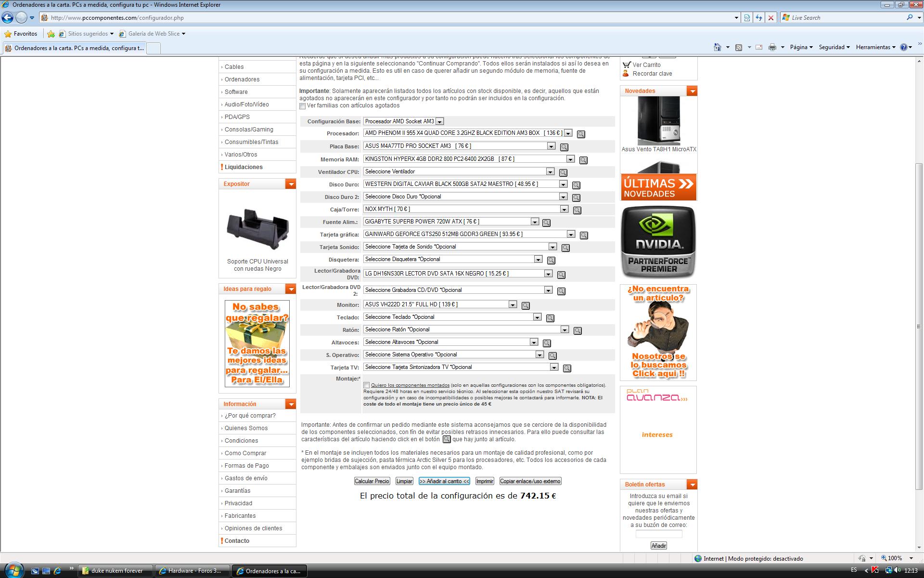Click the printer icon in command bar

point(772,47)
